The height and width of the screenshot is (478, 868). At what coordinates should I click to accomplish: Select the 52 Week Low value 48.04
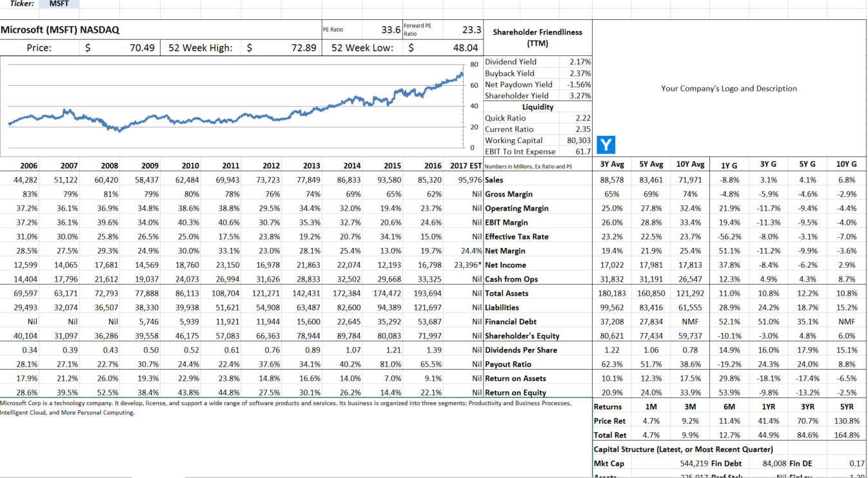(466, 48)
